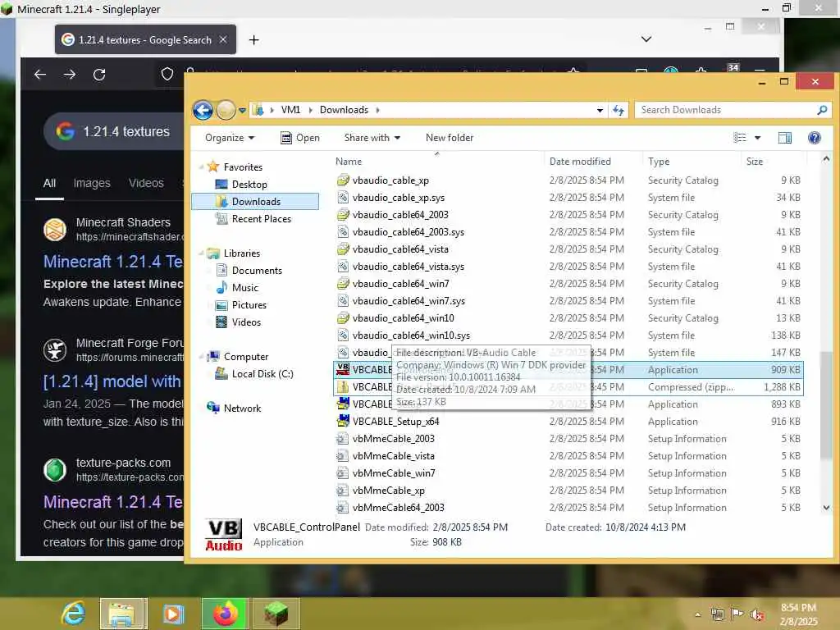Click scroll up arrow in file list
Screen dimensions: 840x630
[x=826, y=159]
